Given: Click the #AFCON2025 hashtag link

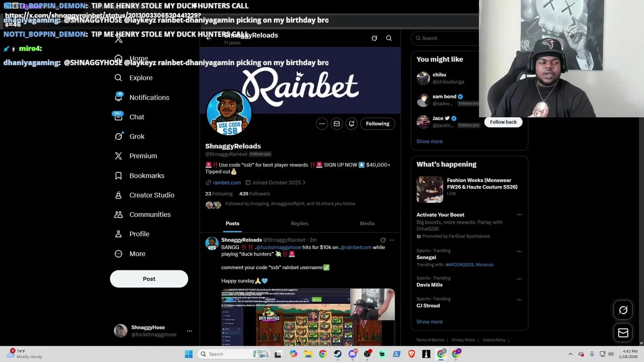Looking at the screenshot, I should pyautogui.click(x=460, y=264).
